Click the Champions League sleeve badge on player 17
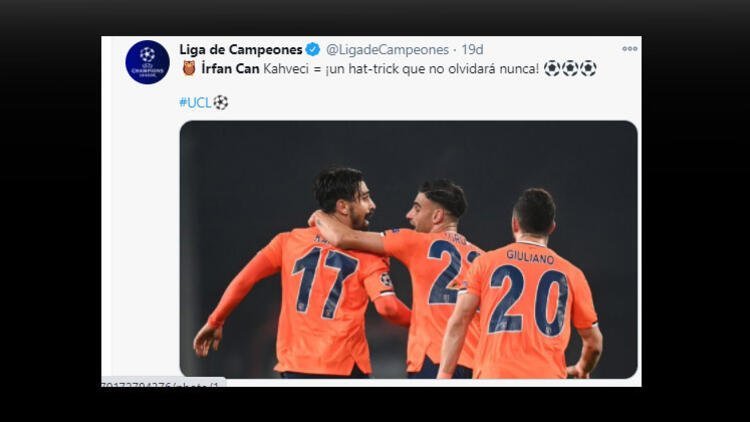The height and width of the screenshot is (422, 750). pos(386,279)
